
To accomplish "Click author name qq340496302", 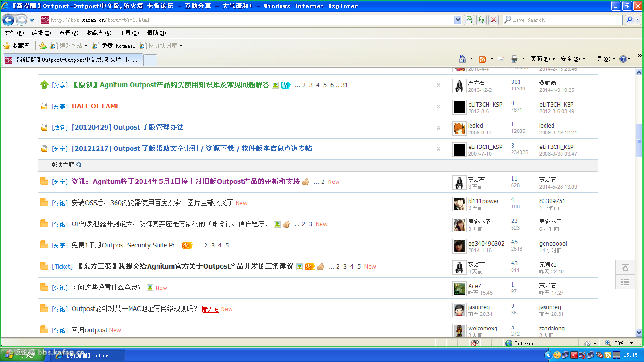I will (x=486, y=244).
